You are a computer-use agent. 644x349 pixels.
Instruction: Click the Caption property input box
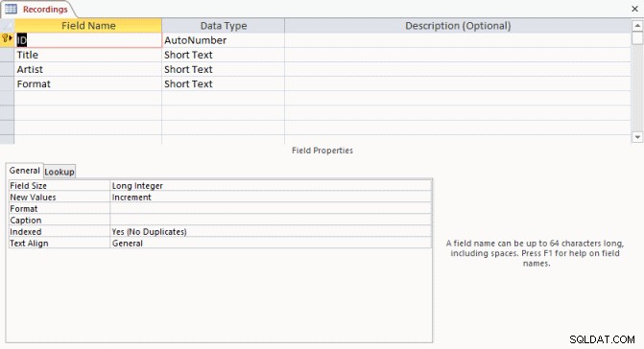271,221
